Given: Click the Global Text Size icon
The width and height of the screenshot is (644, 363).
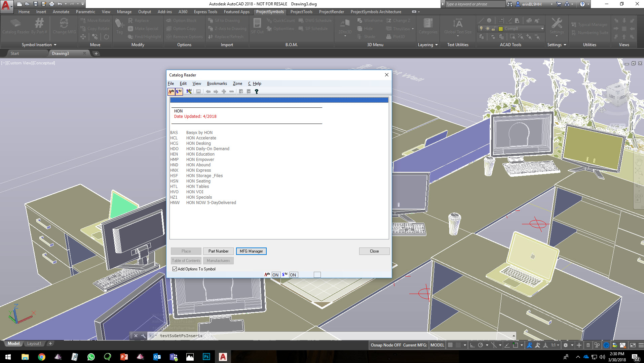Looking at the screenshot, I should (458, 23).
